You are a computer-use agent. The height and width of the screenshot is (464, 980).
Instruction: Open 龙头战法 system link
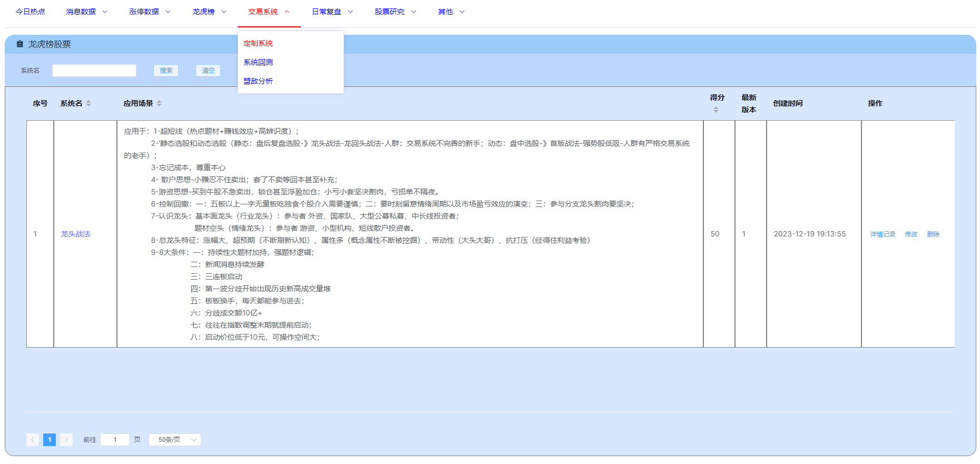point(75,234)
